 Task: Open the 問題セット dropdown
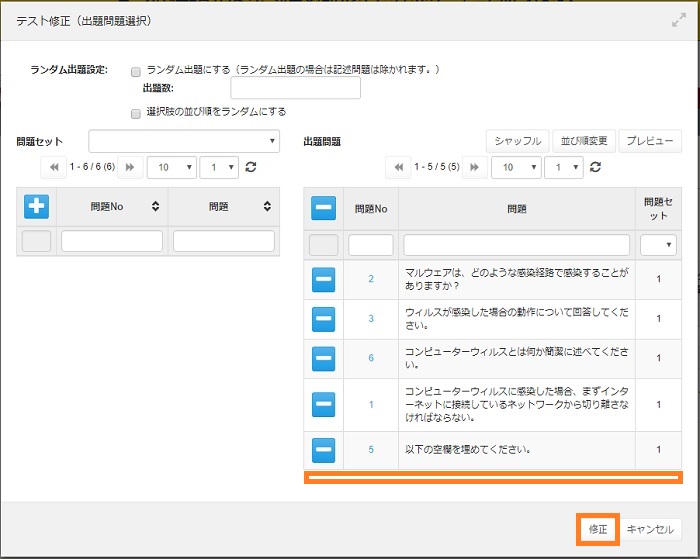pyautogui.click(x=184, y=141)
